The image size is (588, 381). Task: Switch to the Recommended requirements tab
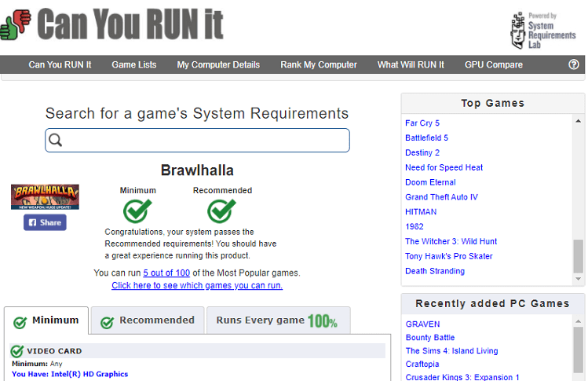[148, 321]
